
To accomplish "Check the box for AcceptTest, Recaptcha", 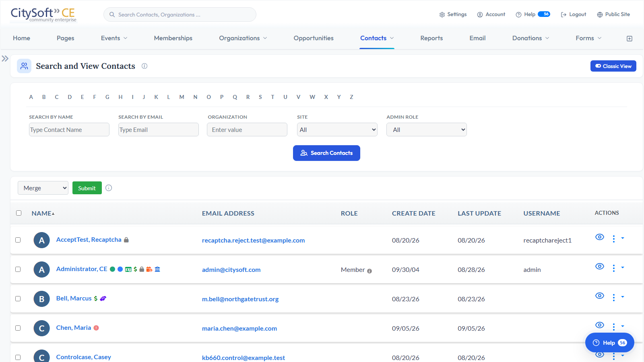I will pos(18,240).
